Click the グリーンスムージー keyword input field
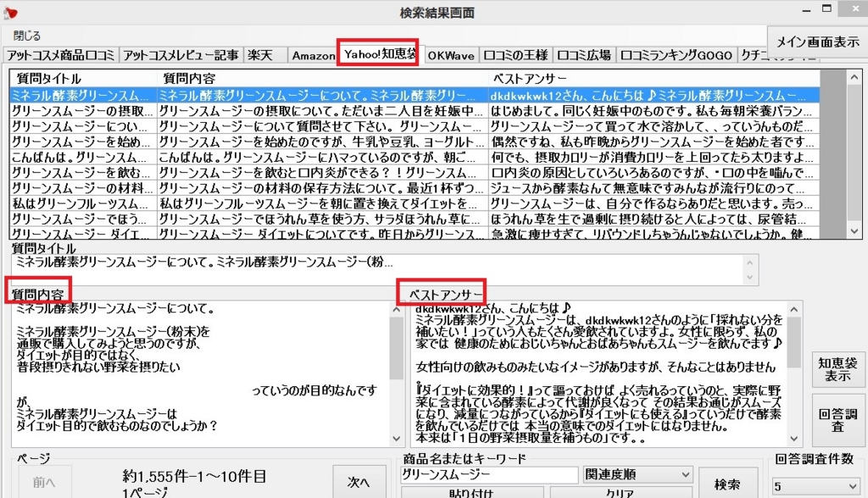Viewport: 868px width, 498px height. [489, 474]
